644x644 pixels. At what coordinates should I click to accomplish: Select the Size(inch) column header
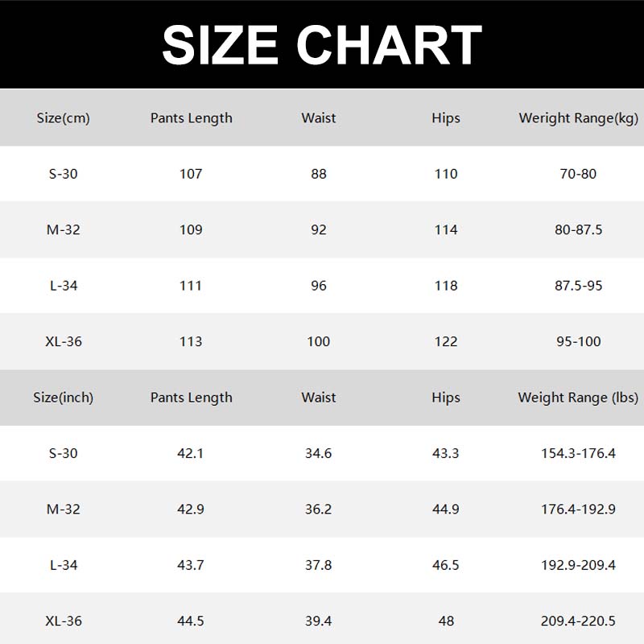point(64,398)
